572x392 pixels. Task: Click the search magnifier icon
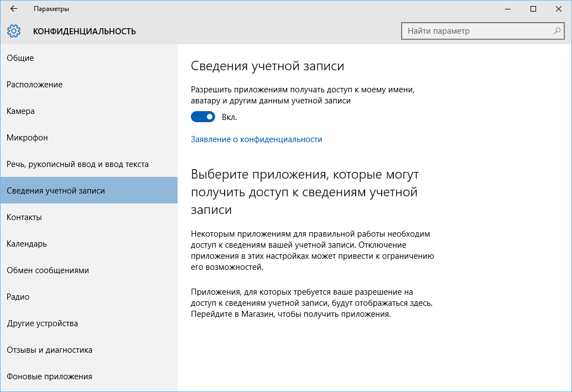(x=557, y=31)
